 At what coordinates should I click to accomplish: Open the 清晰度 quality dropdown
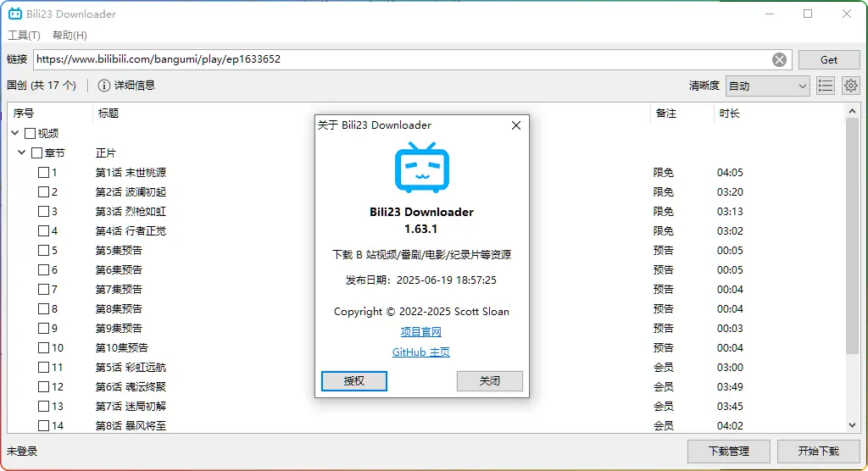click(767, 86)
